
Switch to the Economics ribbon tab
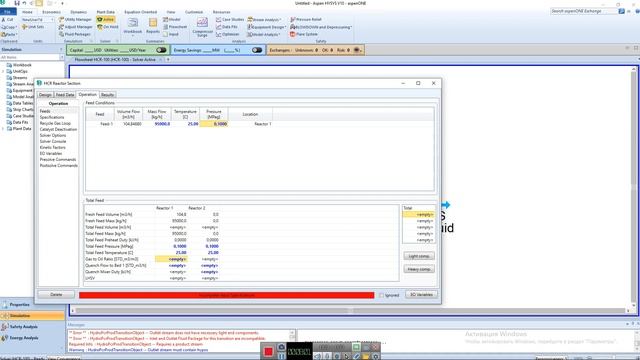tap(51, 12)
